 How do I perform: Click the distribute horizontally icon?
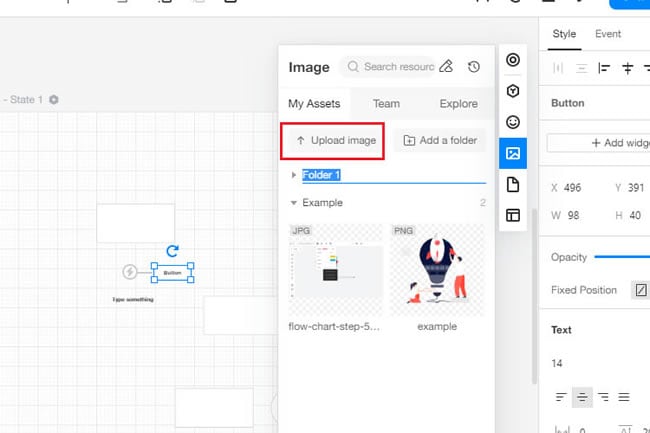[558, 68]
